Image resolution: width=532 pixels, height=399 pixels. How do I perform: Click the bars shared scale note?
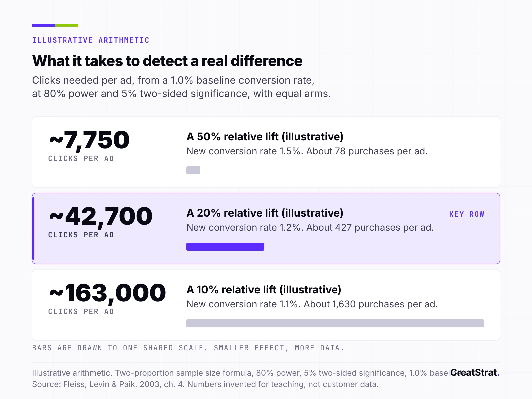[x=188, y=348]
